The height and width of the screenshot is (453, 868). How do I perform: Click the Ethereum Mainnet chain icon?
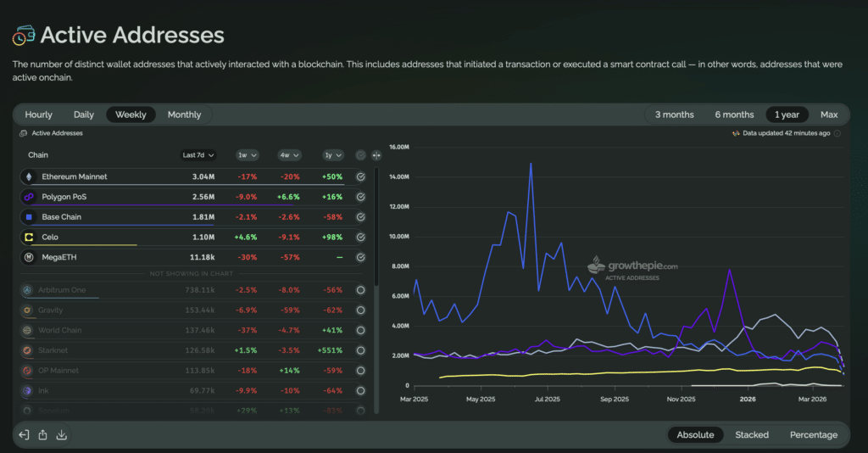tap(29, 176)
